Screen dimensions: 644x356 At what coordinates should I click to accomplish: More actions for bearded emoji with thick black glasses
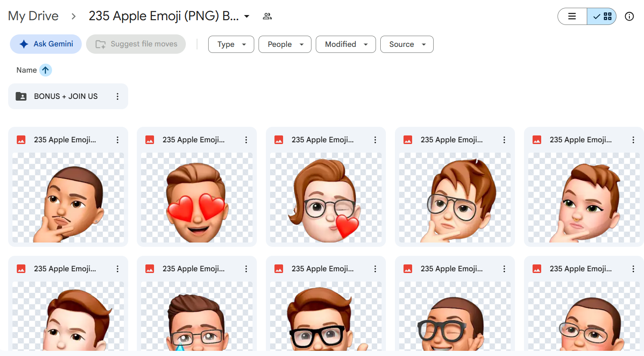[x=375, y=269]
